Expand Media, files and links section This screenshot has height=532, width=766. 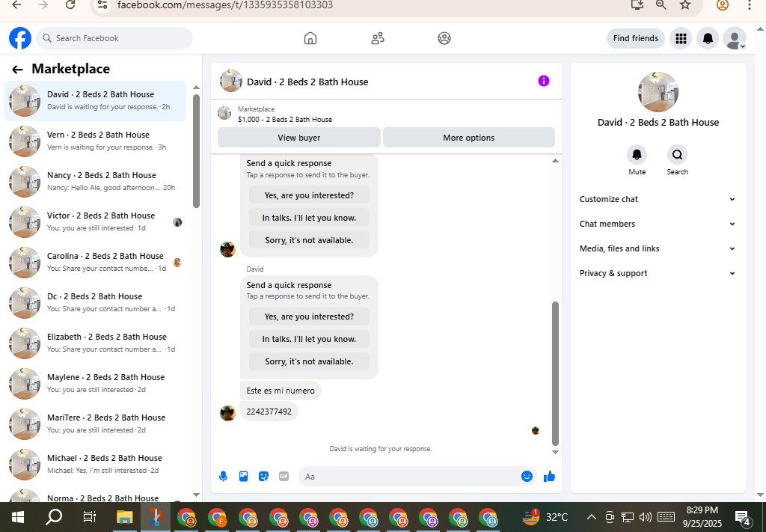pyautogui.click(x=658, y=248)
